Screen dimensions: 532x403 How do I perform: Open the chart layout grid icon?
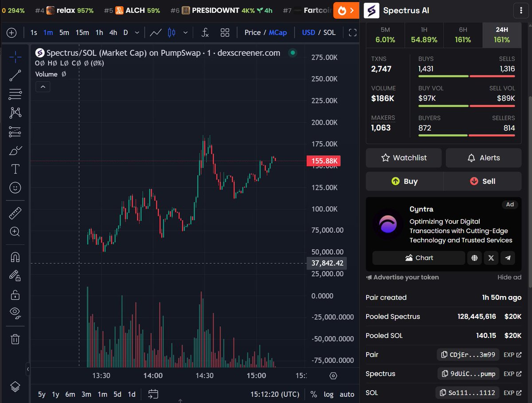[x=225, y=32]
